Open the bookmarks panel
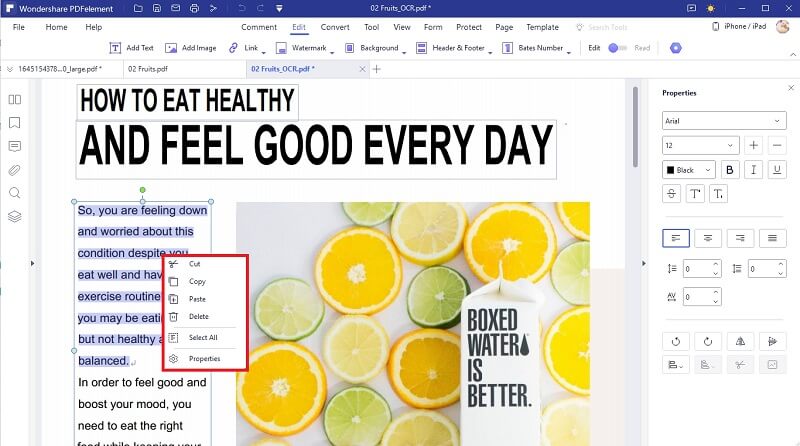The width and height of the screenshot is (800, 446). click(15, 123)
